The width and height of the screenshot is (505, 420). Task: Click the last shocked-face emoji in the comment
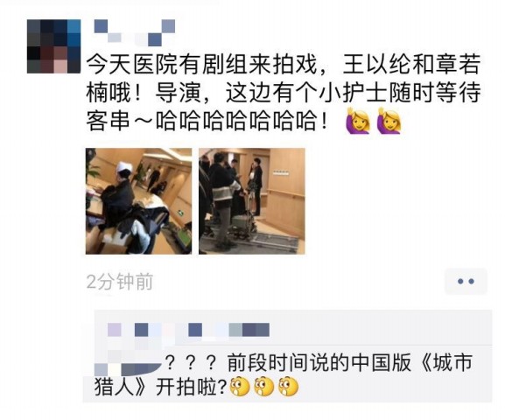[289, 386]
